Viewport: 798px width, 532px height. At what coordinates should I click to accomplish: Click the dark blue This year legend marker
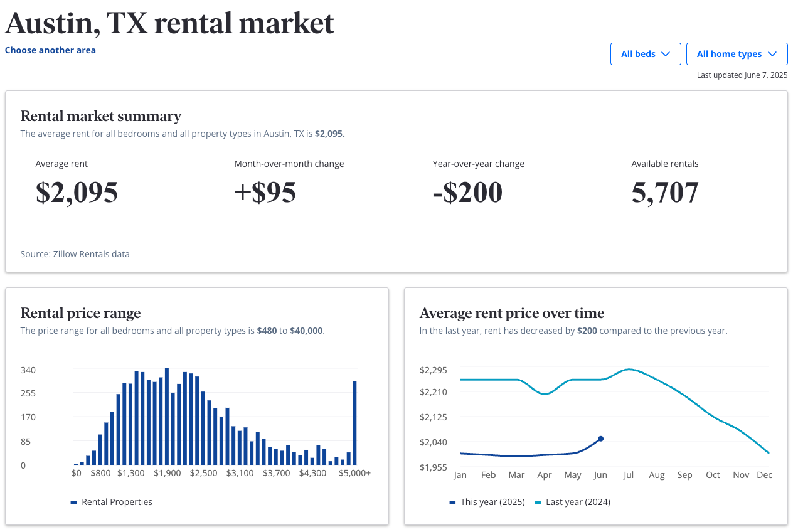click(x=452, y=502)
